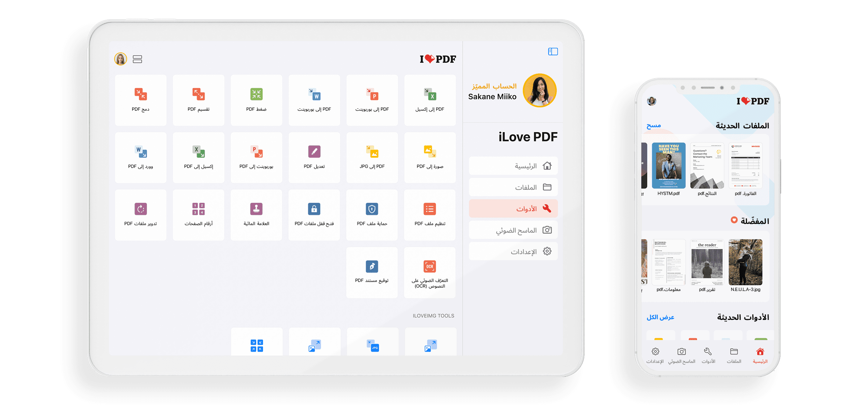Open Image to PDF (صورة إلى PDF) tool
The image size is (868, 414).
[430, 158]
